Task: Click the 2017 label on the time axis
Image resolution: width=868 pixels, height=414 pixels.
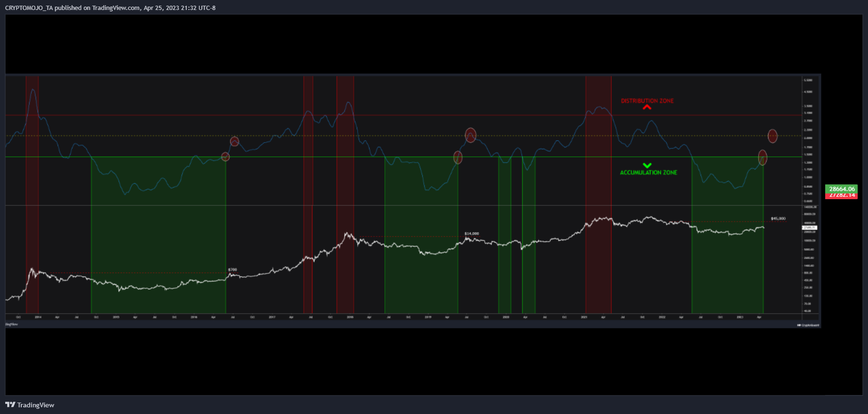Action: click(x=272, y=317)
